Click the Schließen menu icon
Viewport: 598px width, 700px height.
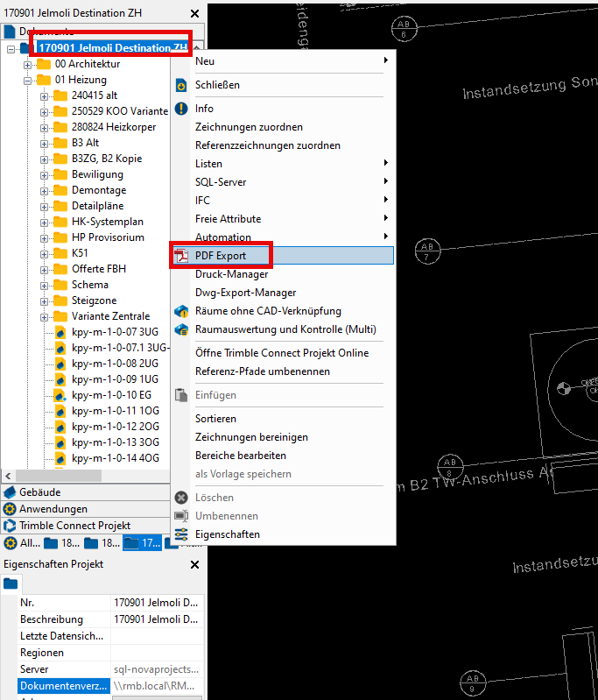pyautogui.click(x=181, y=85)
